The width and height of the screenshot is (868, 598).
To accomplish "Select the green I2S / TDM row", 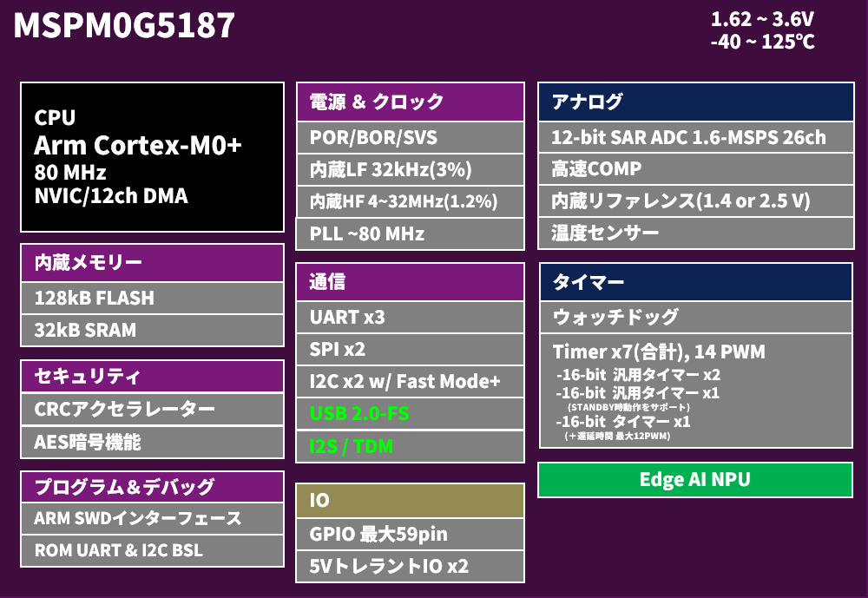I will click(x=411, y=446).
